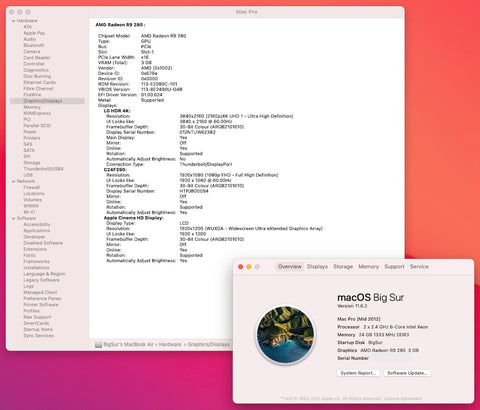Open Preference Panes entry
The width and height of the screenshot is (480, 410).
[x=42, y=298]
